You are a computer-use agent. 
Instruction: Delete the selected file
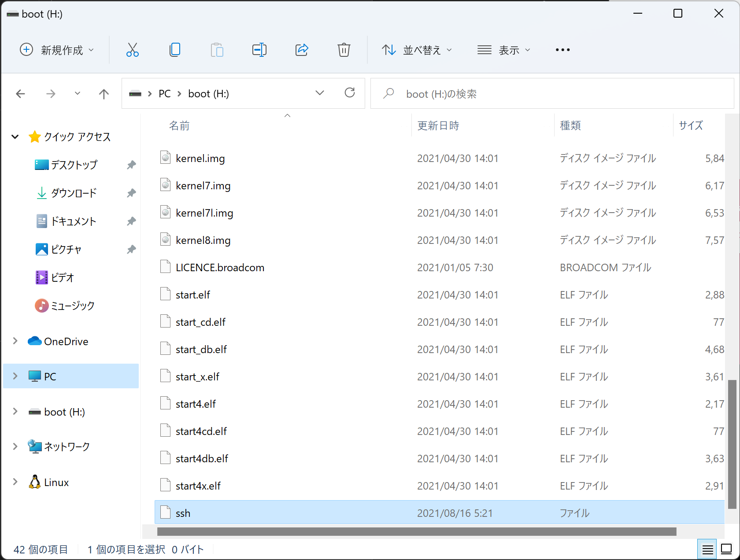(344, 50)
